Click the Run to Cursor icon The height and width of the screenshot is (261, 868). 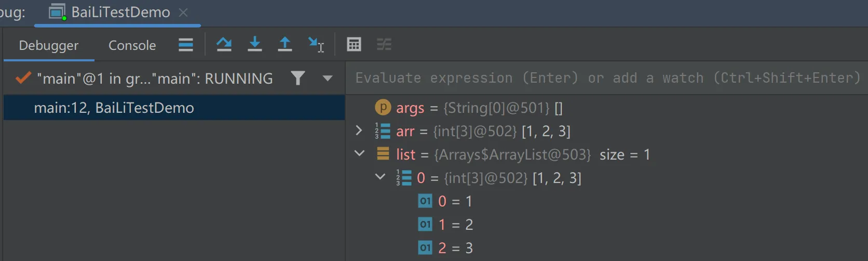(x=316, y=45)
